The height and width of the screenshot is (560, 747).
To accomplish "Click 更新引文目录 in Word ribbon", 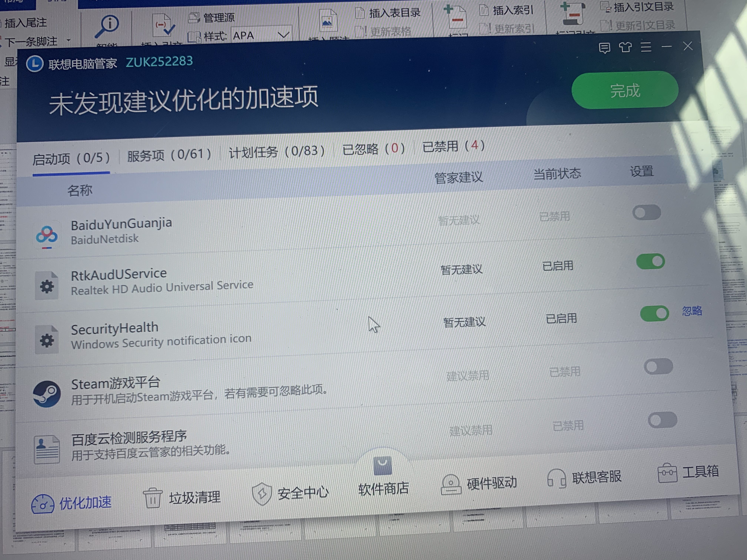I will [x=638, y=25].
